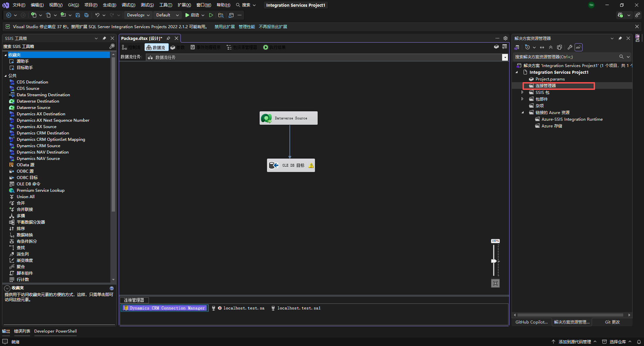Click 添加到源代码管理 in the status bar
This screenshot has width=644, height=346.
point(574,342)
